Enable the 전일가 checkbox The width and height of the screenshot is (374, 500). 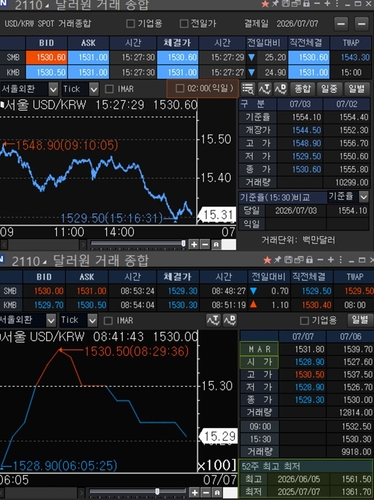click(x=183, y=24)
